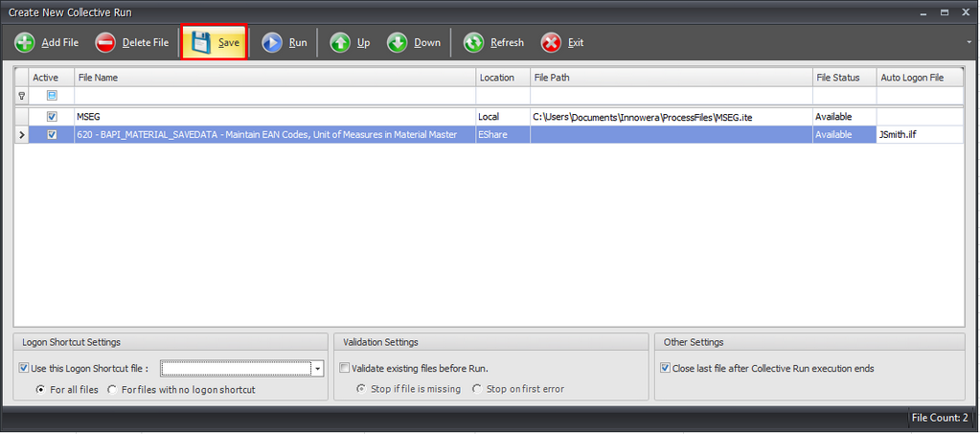Sort by File Status column header
Image resolution: width=980 pixels, height=434 pixels.
843,78
